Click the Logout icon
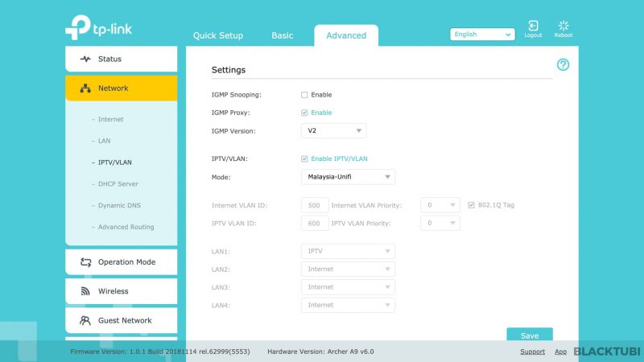This screenshot has width=644, height=362. coord(533,27)
